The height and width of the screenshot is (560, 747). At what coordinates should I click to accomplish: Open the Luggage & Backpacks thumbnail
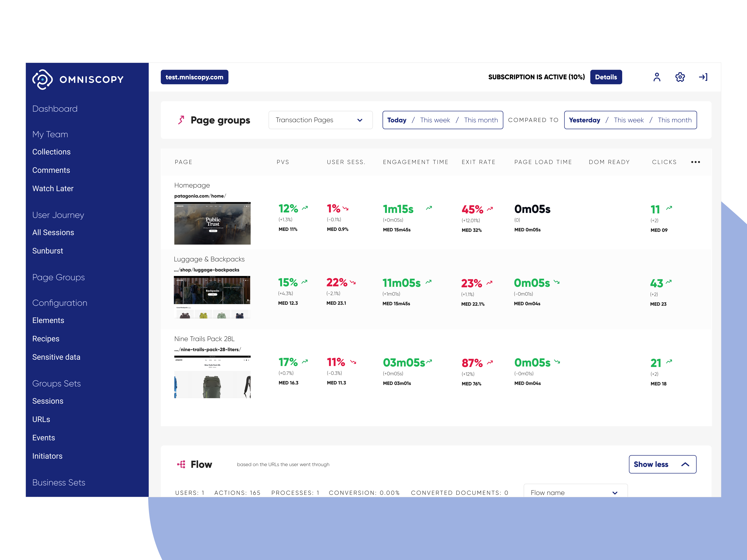pyautogui.click(x=212, y=297)
